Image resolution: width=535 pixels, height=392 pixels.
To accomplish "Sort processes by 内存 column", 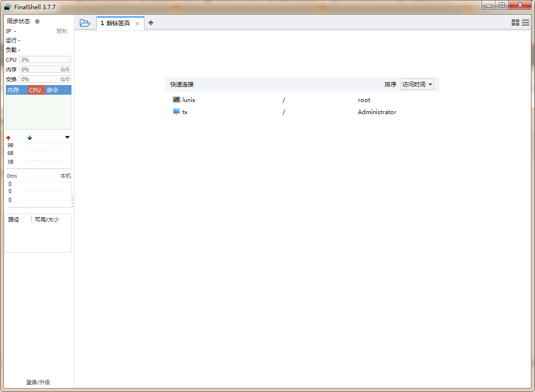I will point(17,90).
